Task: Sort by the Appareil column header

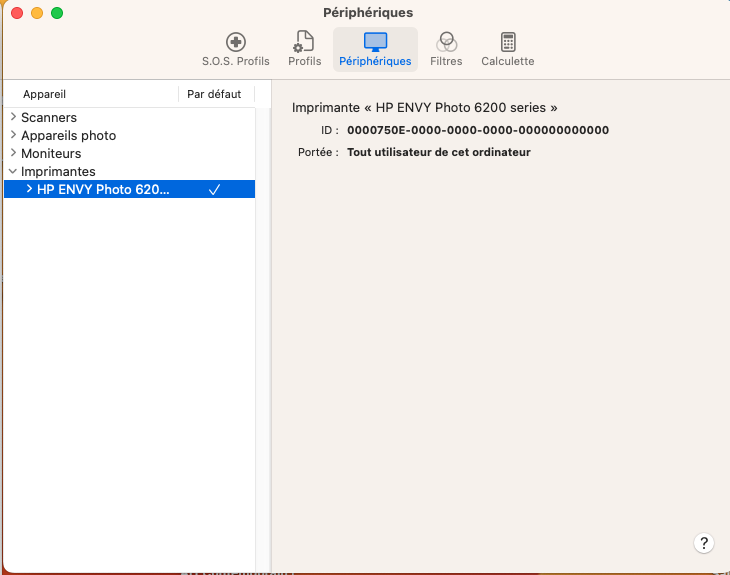Action: [x=45, y=94]
